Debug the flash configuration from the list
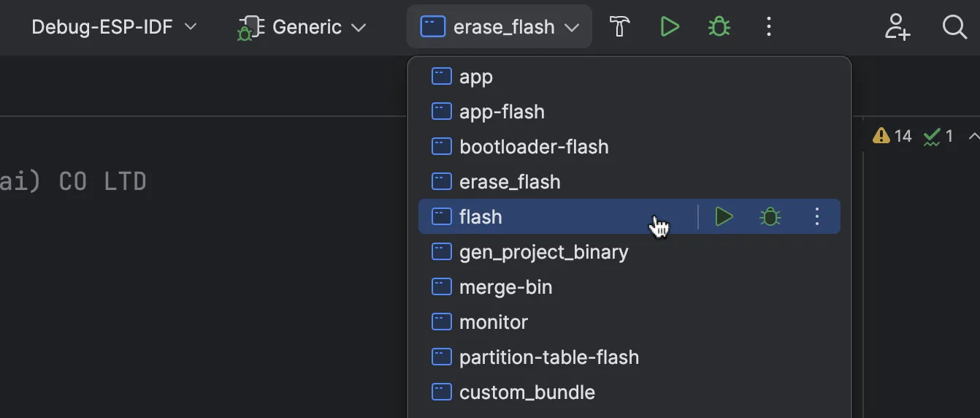 click(x=770, y=217)
